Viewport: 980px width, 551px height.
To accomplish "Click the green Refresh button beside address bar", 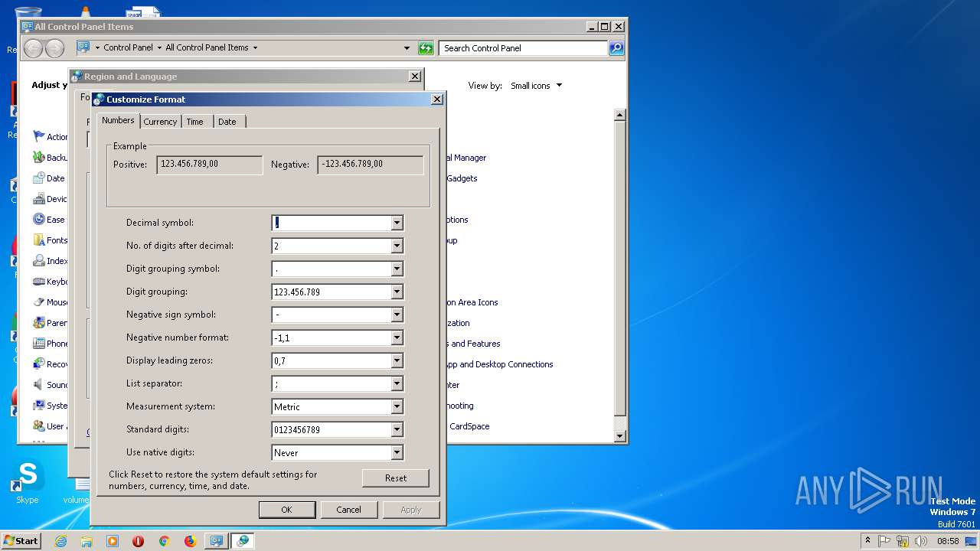I will pyautogui.click(x=426, y=48).
